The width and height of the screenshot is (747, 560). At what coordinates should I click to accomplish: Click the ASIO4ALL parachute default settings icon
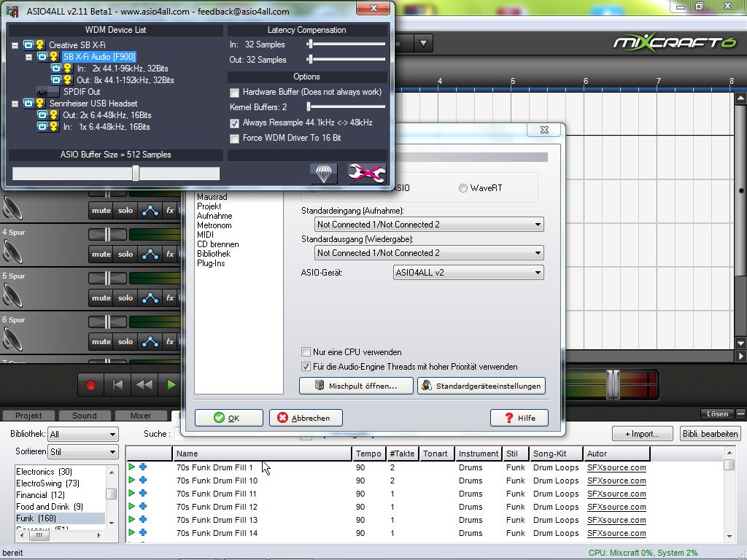point(323,174)
